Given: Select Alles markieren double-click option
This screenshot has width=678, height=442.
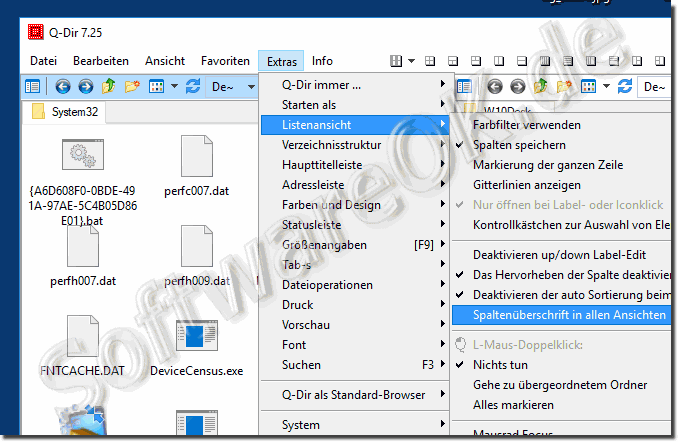Looking at the screenshot, I should click(x=561, y=405).
